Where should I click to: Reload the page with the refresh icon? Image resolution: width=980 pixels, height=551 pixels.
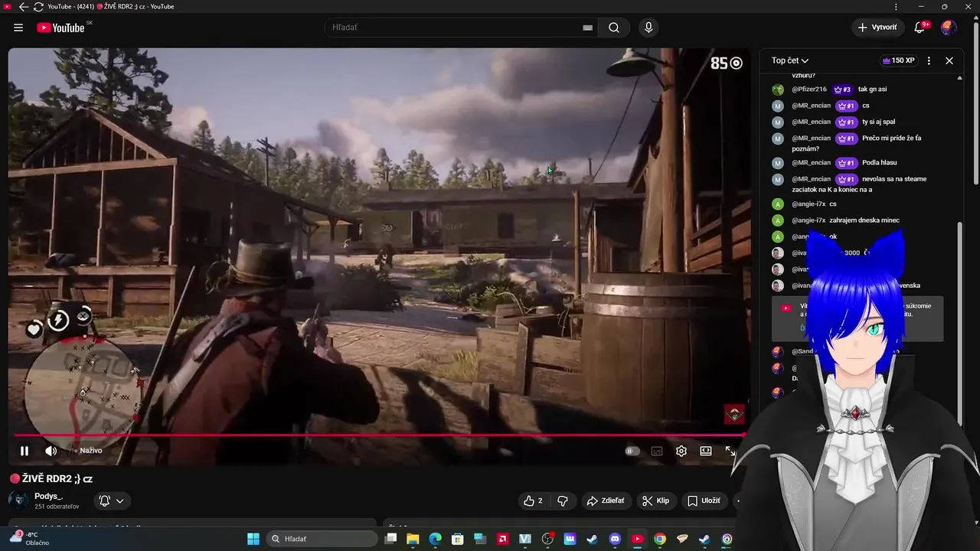pyautogui.click(x=38, y=7)
